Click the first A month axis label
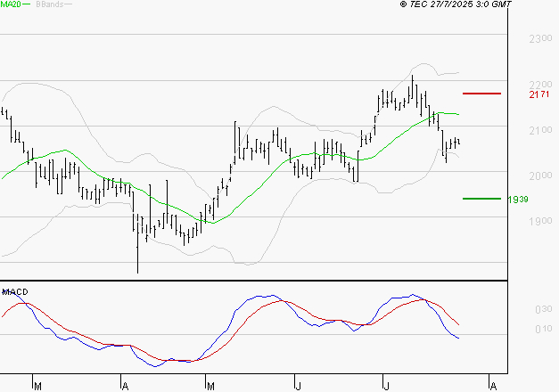559x392 pixels. click(125, 387)
